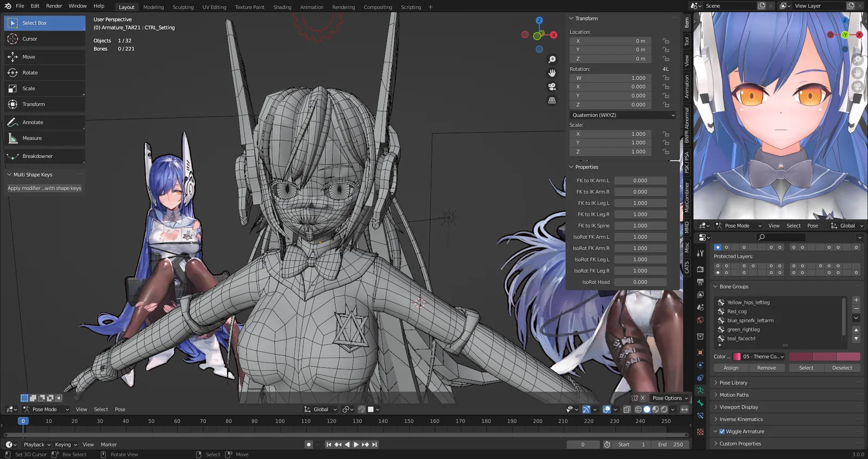The height and width of the screenshot is (459, 868).
Task: Play the animation in reverse
Action: 347,444
